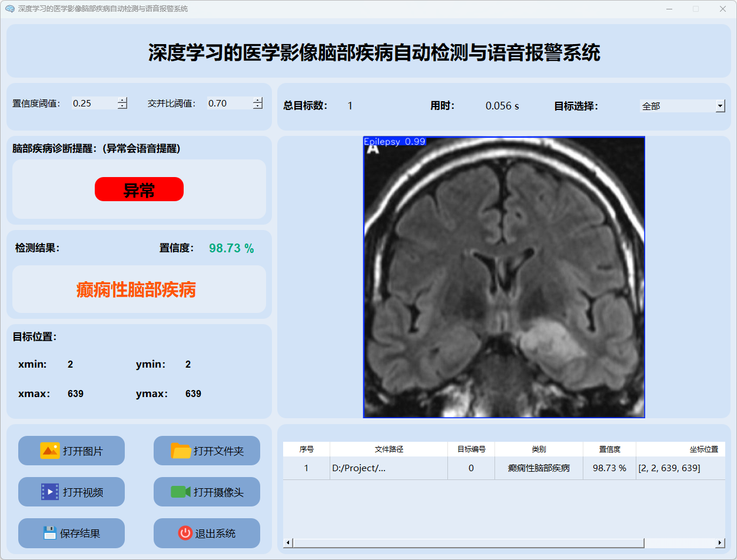Screen dimensions: 737x560
Task: Close the application window
Action: [722, 9]
